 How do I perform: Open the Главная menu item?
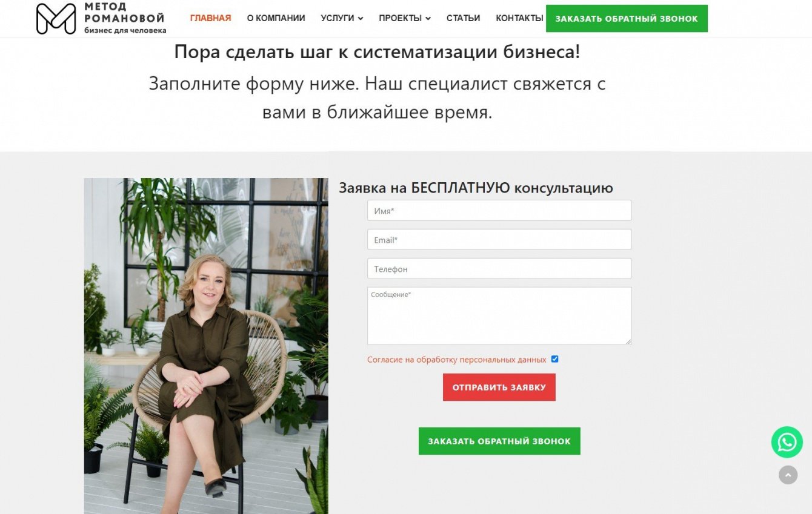(x=210, y=18)
